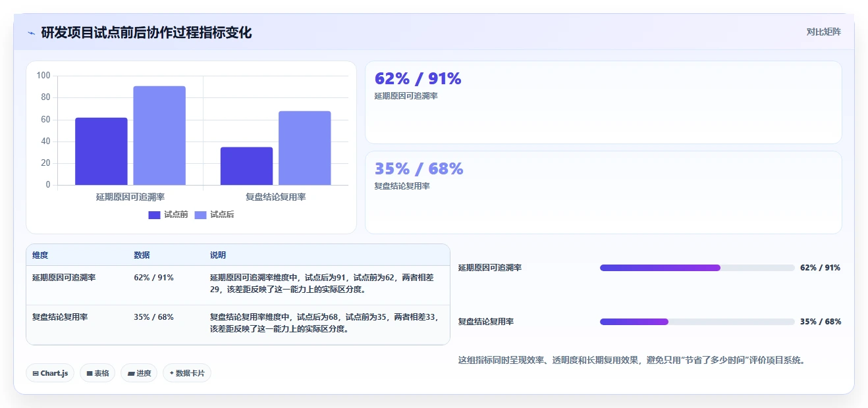Click the 数据 table column header
Screen dimensions: 868x408
142,255
